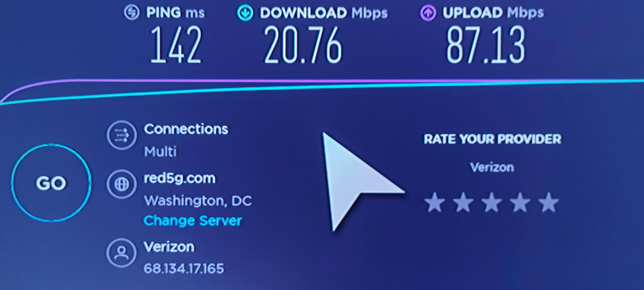Click the GO button to start test
Viewport: 644px width, 290px height.
point(51,183)
